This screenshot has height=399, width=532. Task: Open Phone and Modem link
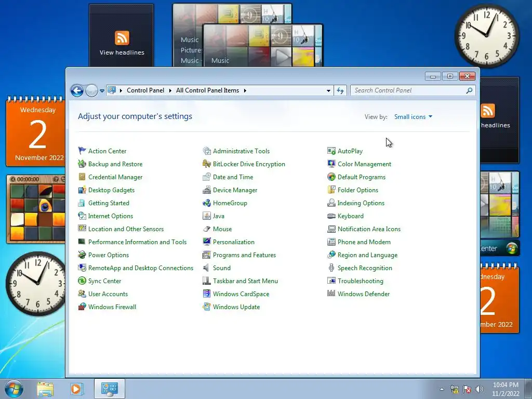click(x=364, y=242)
